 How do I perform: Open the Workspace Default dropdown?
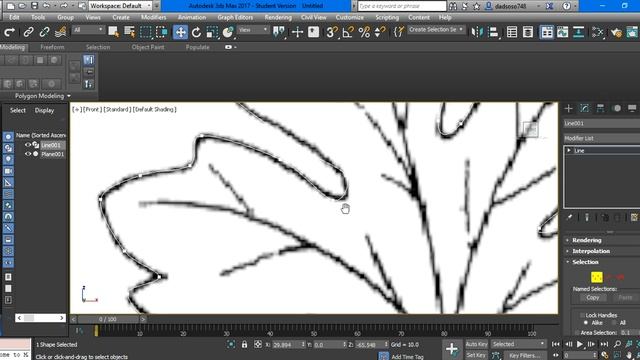[120, 6]
